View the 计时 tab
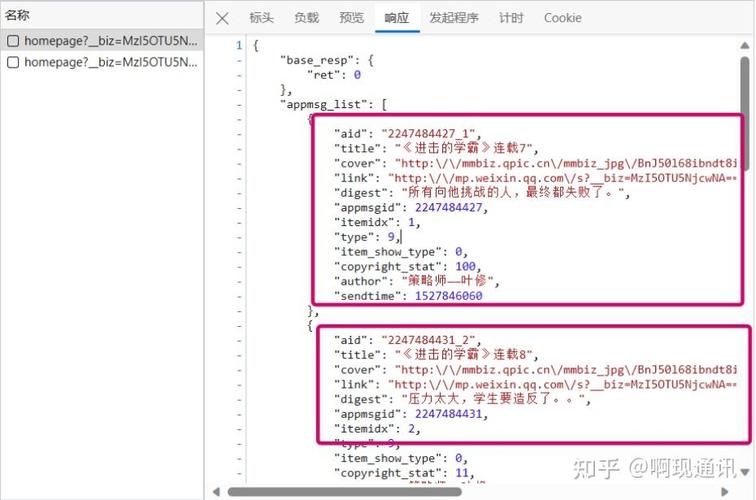756x500 pixels. [x=511, y=18]
